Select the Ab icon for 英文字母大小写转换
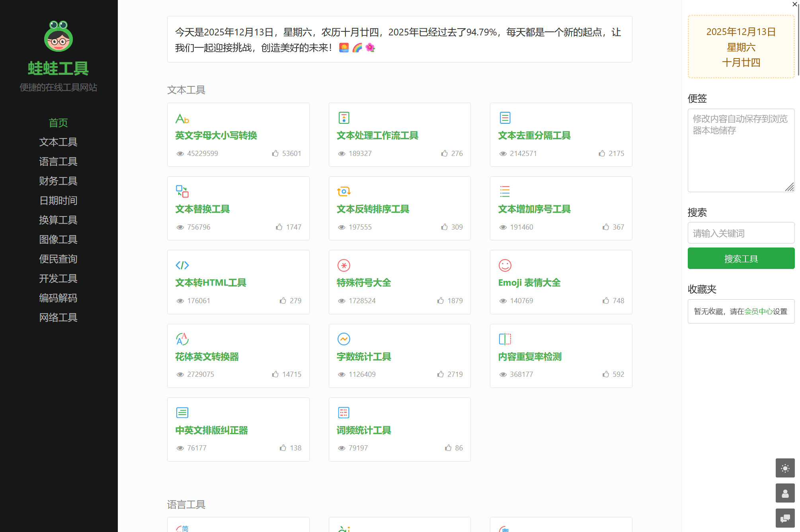The height and width of the screenshot is (532, 800). pos(182,119)
